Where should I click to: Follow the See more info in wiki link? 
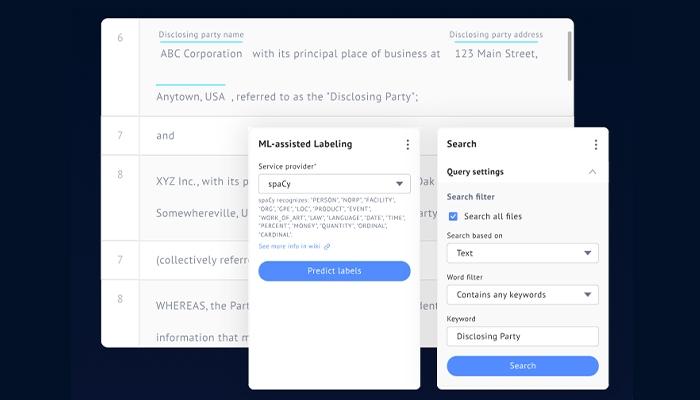pos(289,246)
